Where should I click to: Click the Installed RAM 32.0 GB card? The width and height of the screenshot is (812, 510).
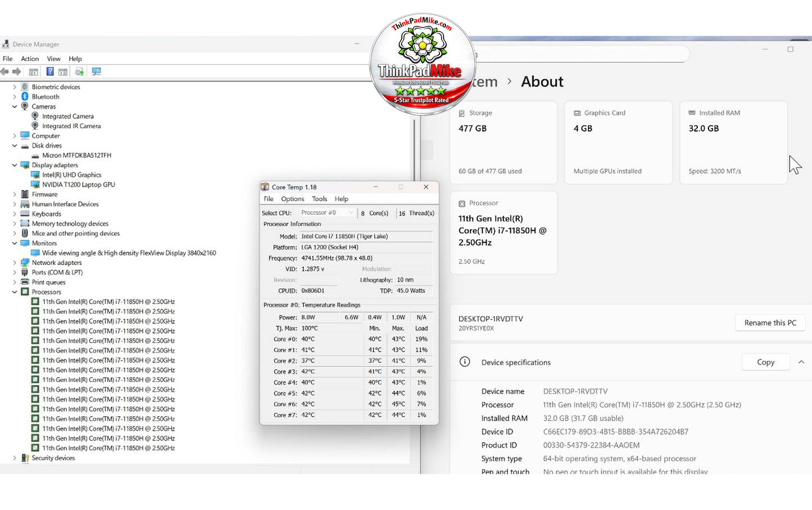(733, 143)
